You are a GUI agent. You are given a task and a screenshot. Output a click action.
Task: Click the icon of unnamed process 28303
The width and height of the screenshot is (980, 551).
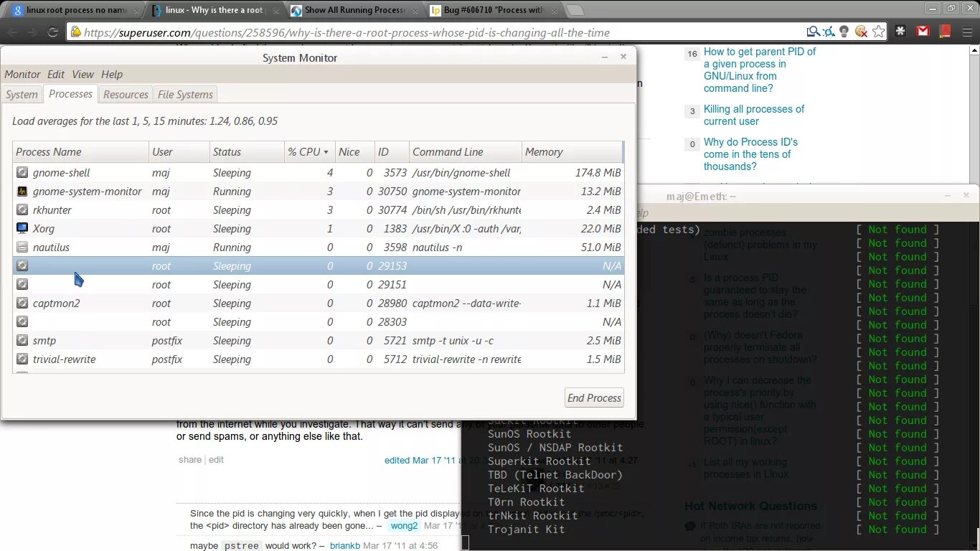22,321
